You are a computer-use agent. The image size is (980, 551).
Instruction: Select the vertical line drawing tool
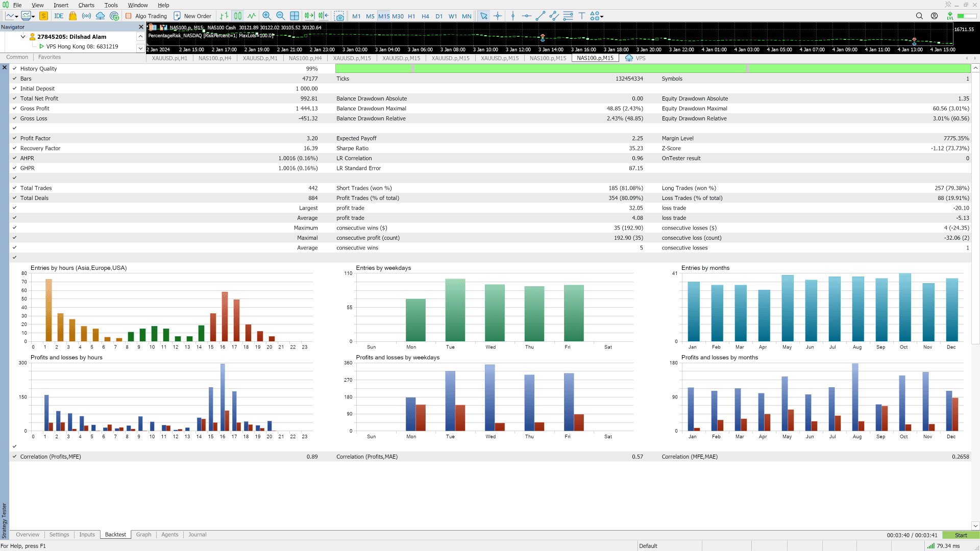click(513, 16)
